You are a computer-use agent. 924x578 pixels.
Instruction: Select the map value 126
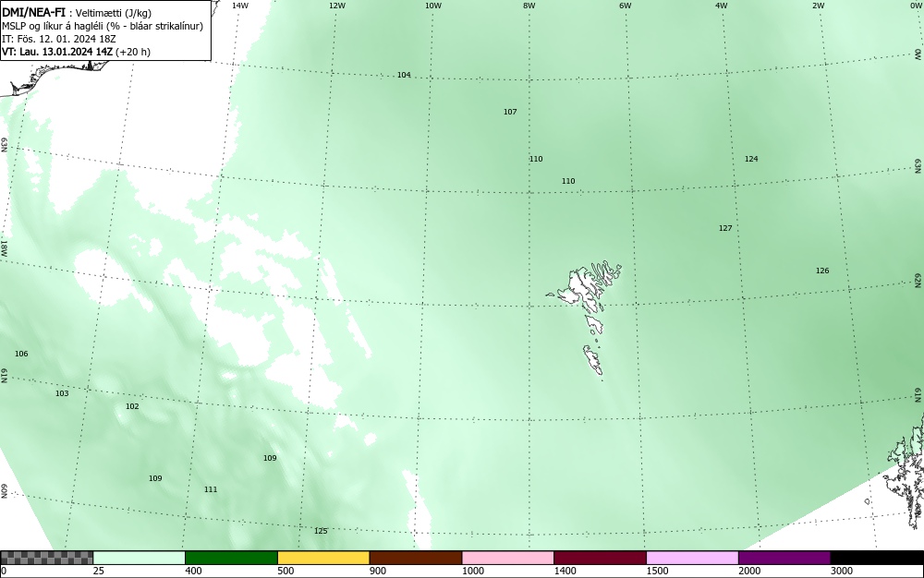[x=822, y=271]
